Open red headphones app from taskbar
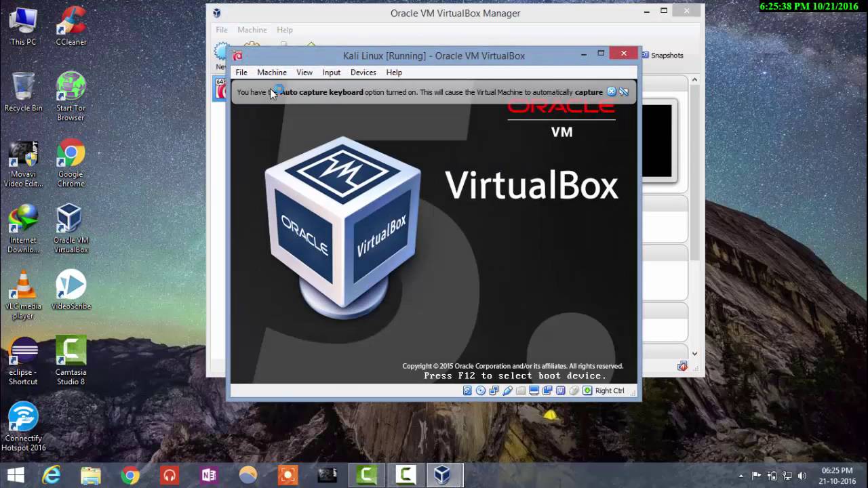Screen dimensions: 868x488 (x=170, y=475)
